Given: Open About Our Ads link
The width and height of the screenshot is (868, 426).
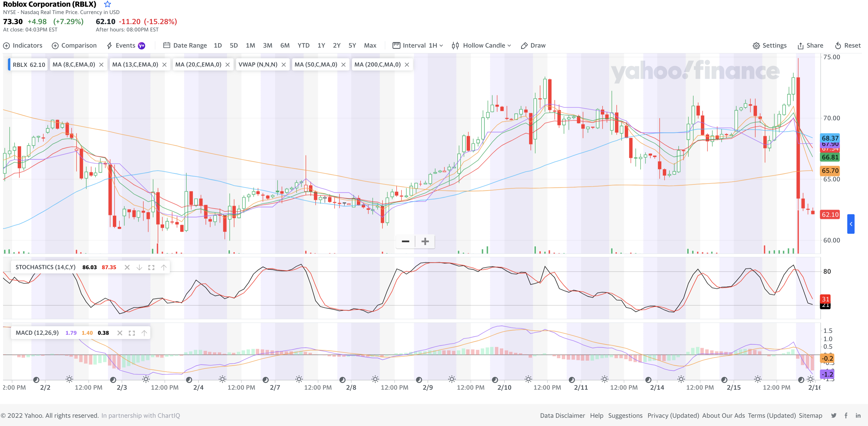Looking at the screenshot, I should [723, 416].
